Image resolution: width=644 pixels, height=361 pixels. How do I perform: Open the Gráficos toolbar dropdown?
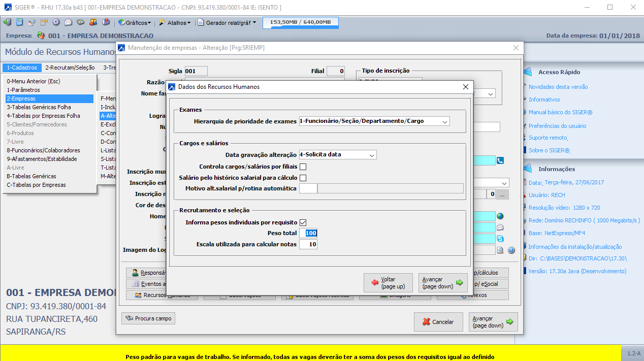click(135, 22)
